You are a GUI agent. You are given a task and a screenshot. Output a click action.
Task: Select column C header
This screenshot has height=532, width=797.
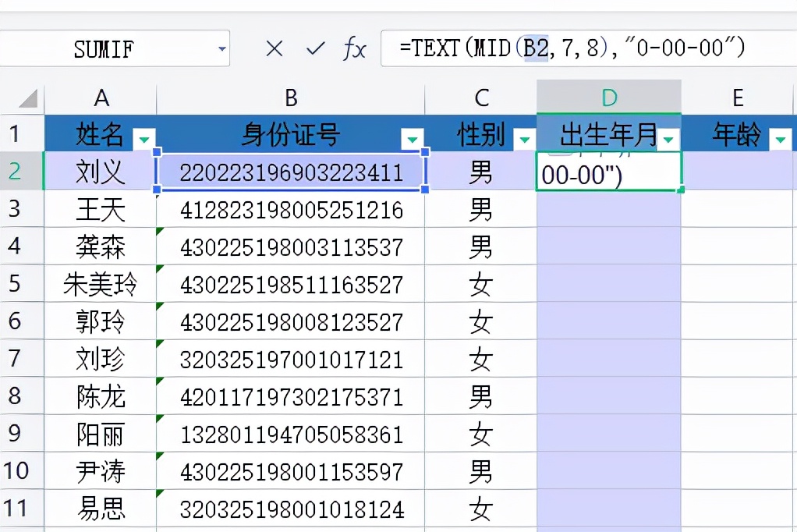(x=481, y=98)
